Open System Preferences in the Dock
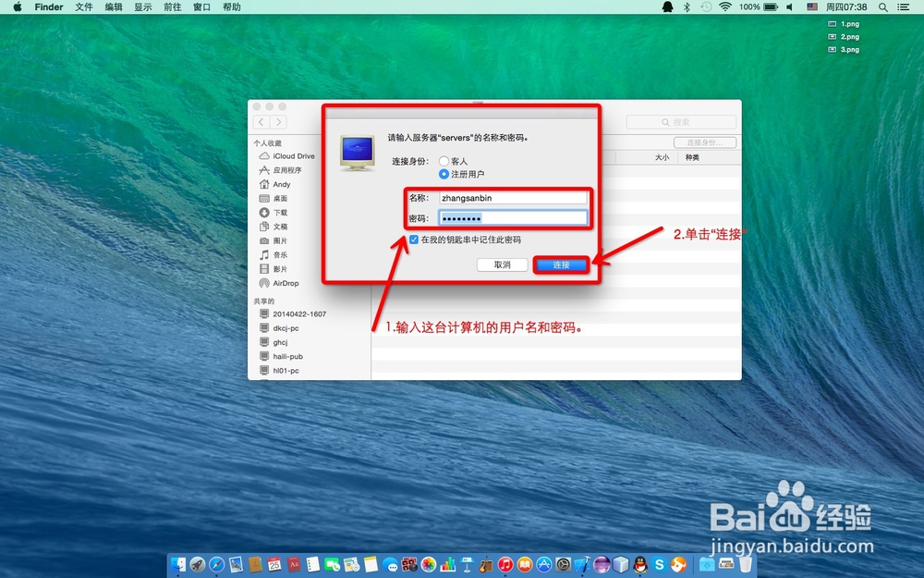924x578 pixels. (564, 564)
